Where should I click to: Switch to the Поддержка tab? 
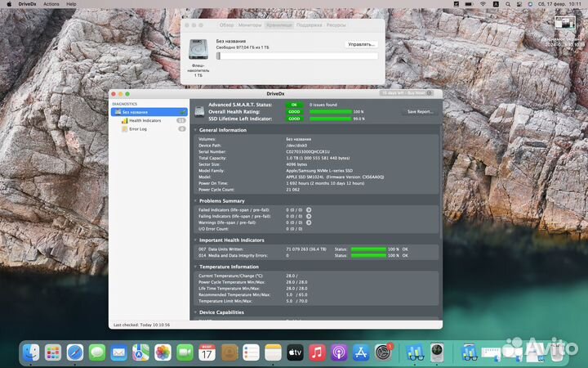coord(309,25)
